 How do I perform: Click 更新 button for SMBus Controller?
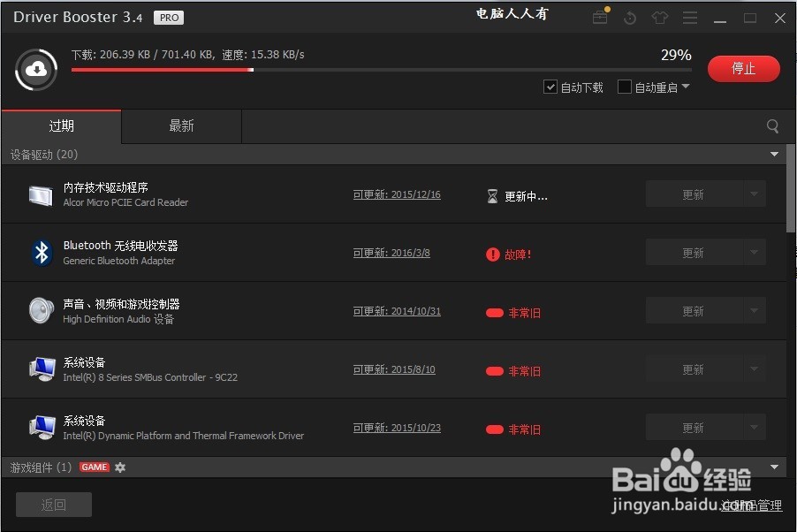[x=695, y=369]
